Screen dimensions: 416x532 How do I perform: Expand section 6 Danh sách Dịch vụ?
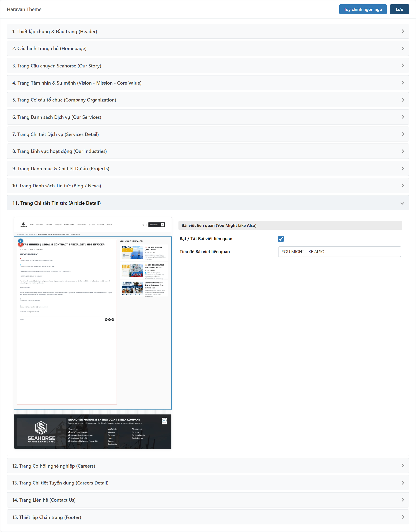[208, 117]
